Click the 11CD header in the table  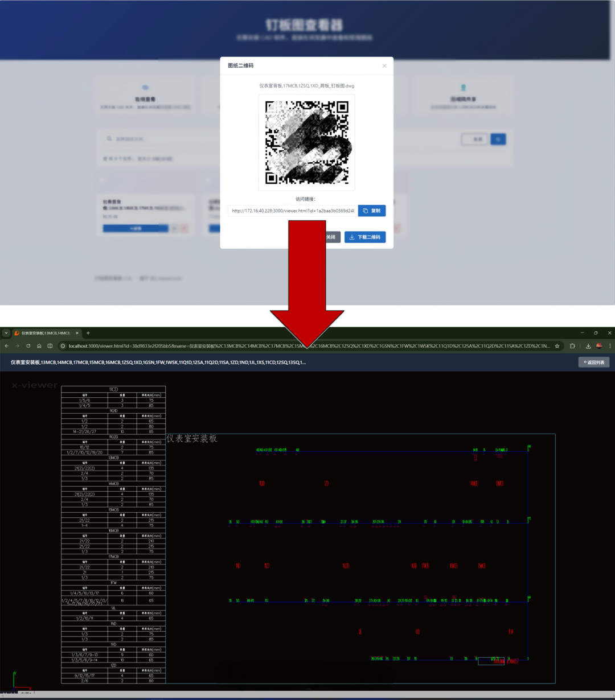(x=113, y=390)
